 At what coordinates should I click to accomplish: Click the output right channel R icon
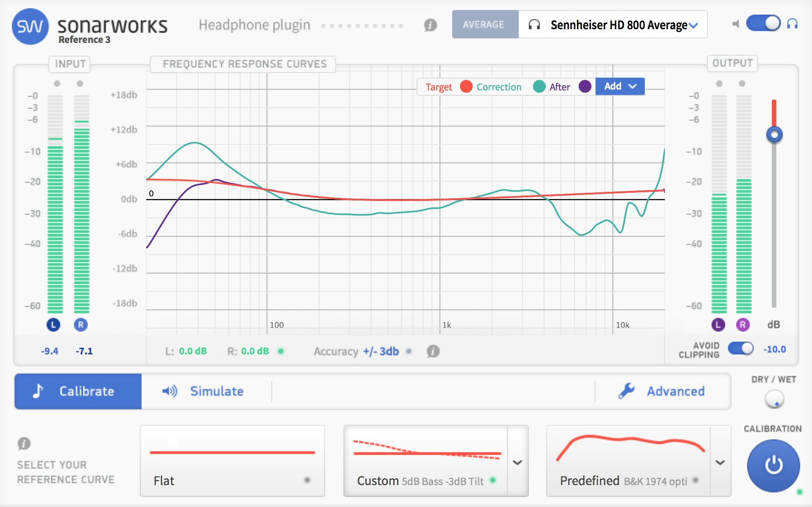tap(743, 325)
